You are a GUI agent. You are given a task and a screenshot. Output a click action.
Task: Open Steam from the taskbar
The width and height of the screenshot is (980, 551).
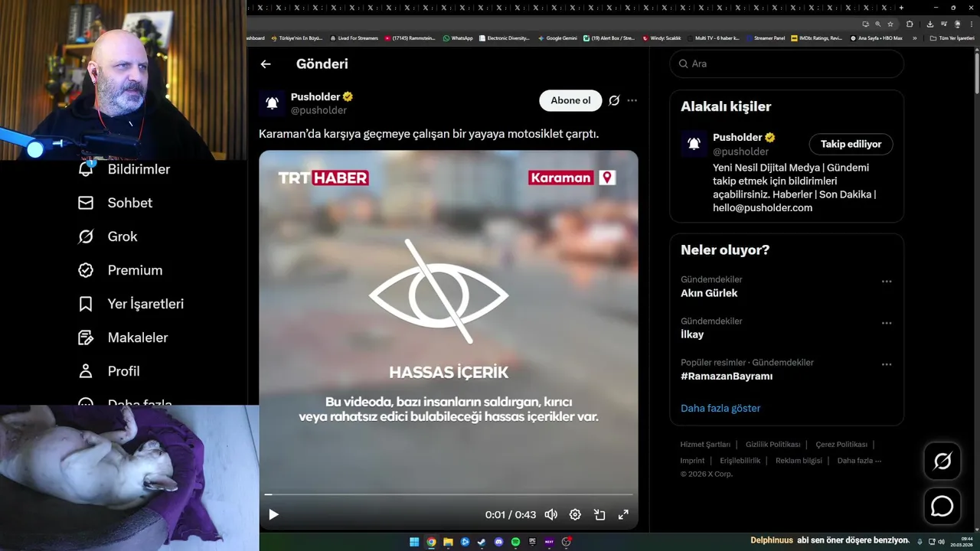coord(482,542)
